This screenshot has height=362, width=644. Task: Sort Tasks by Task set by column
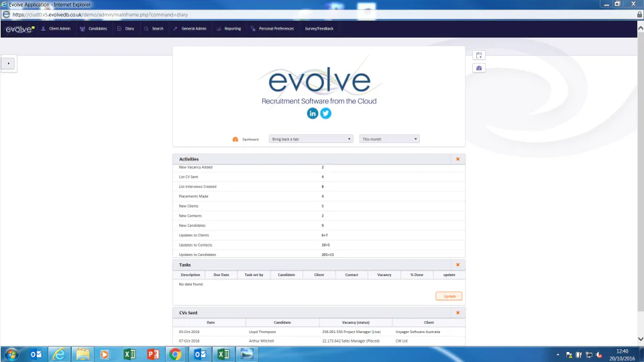(x=254, y=275)
